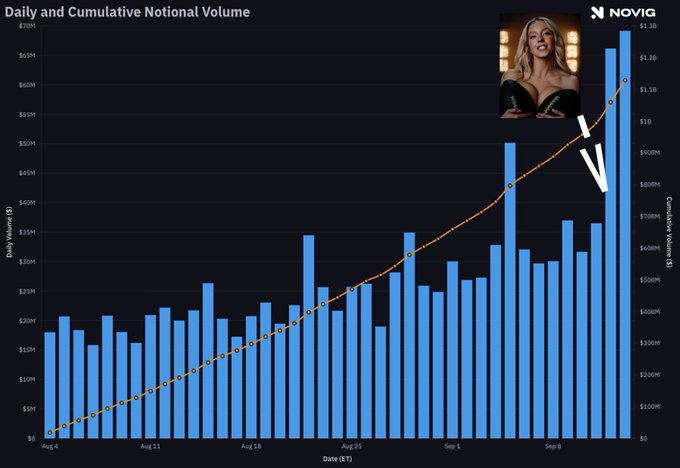
Task: Click the '$50M' left axis label
Action: 27,144
